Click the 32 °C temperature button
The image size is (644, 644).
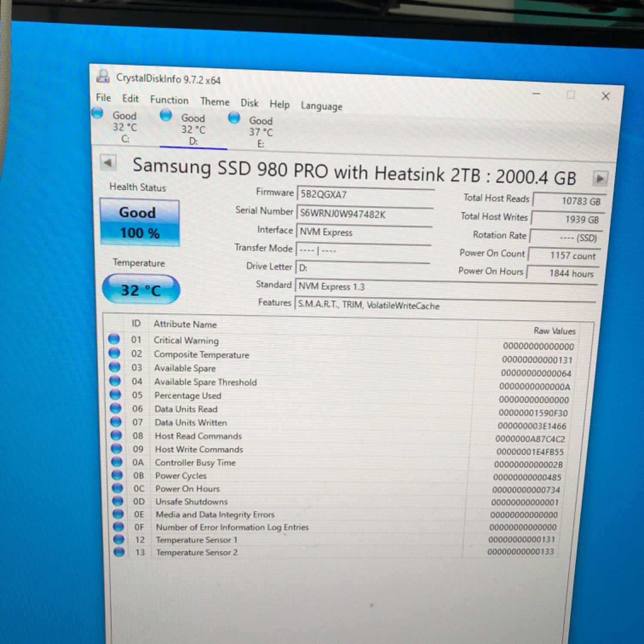[141, 290]
